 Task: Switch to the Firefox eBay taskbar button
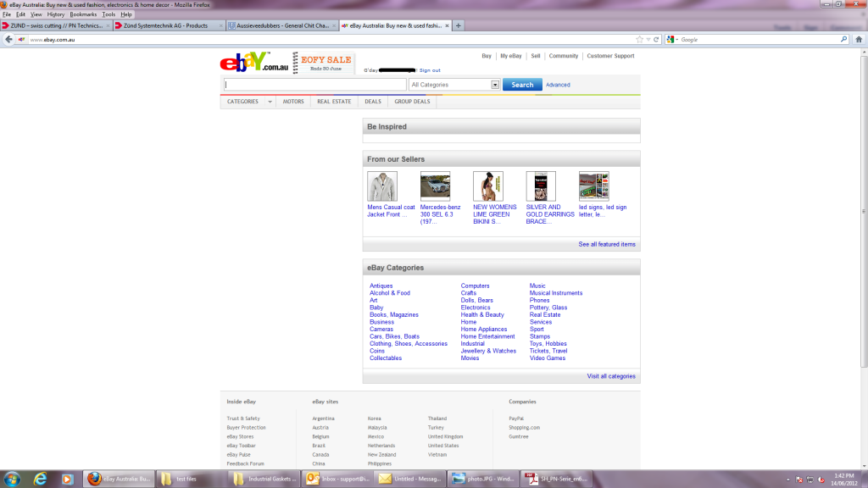pyautogui.click(x=119, y=479)
